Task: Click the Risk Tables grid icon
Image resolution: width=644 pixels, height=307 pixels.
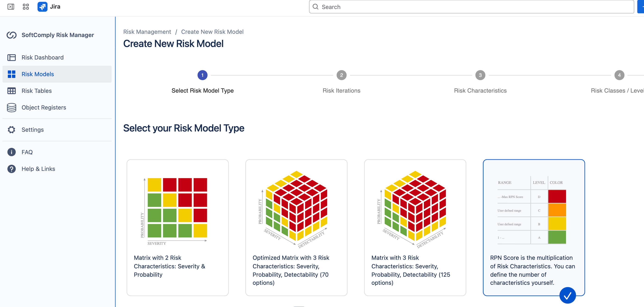Action: pos(12,91)
